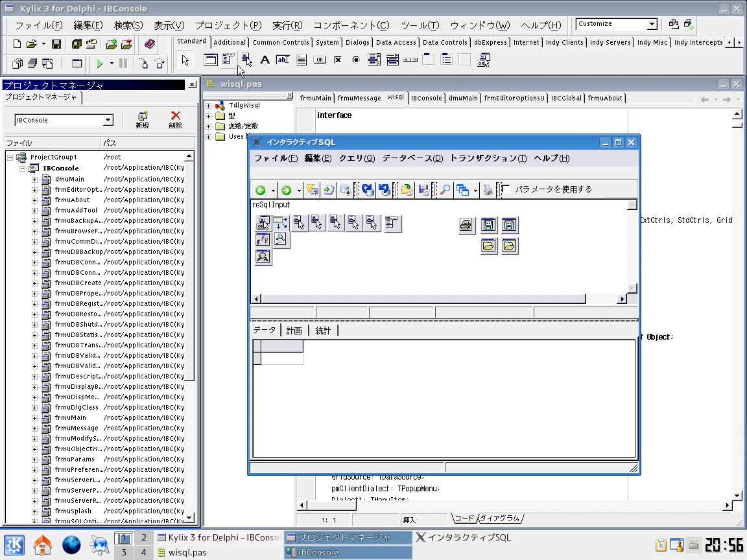Collapse the ProjectGroup1 tree node
Screen dimensions: 747x560
point(10,157)
